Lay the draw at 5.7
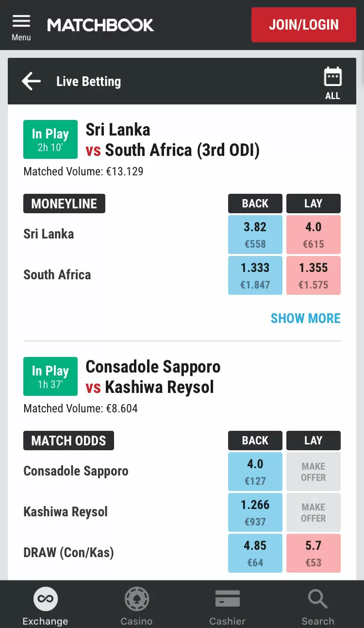This screenshot has width=364, height=628. click(x=314, y=553)
